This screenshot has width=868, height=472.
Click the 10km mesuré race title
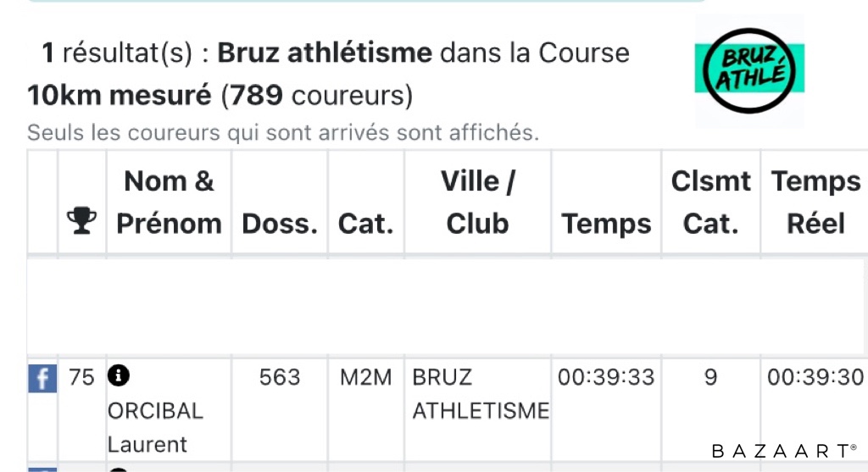pyautogui.click(x=119, y=96)
